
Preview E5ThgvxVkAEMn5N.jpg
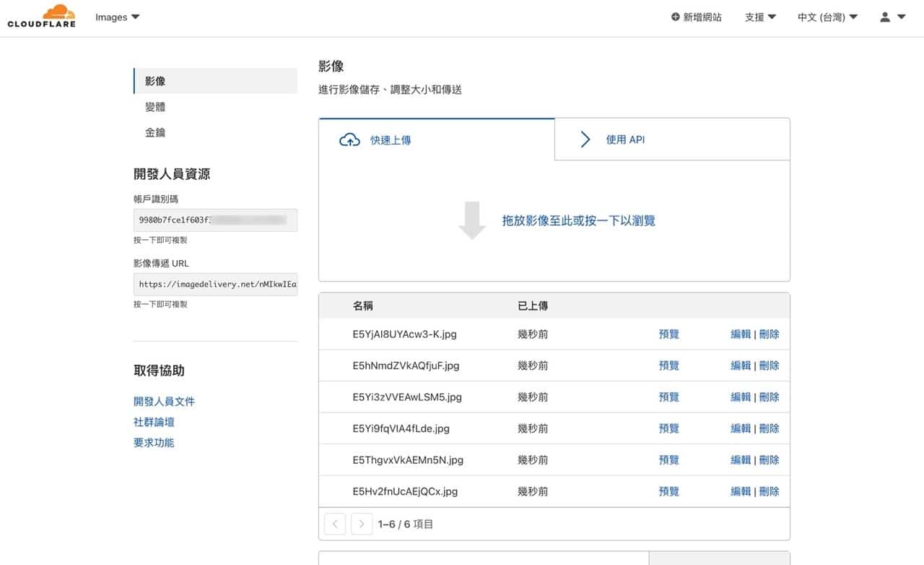(x=669, y=460)
